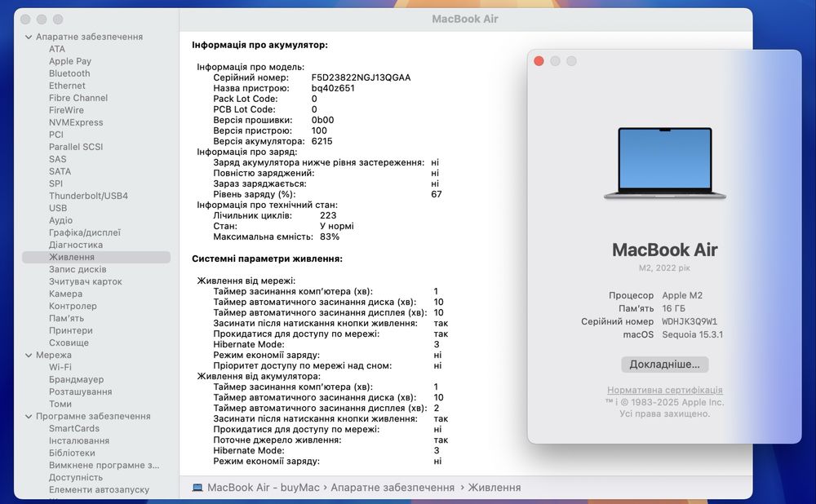Close the About MacBook Air window
This screenshot has width=816, height=504.
click(x=539, y=61)
